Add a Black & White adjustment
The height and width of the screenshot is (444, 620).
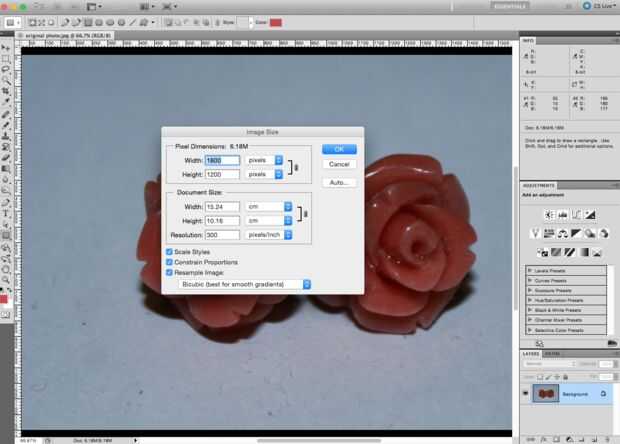point(577,234)
